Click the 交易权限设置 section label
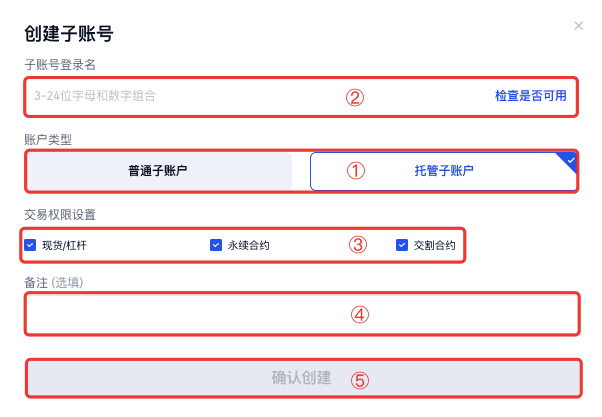 tap(59, 214)
